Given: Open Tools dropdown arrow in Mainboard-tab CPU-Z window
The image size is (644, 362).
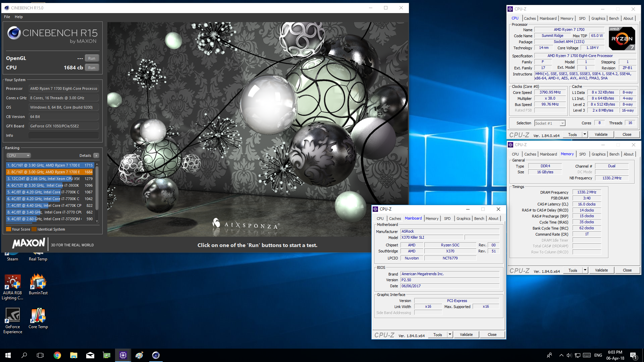Looking at the screenshot, I should click(x=450, y=335).
